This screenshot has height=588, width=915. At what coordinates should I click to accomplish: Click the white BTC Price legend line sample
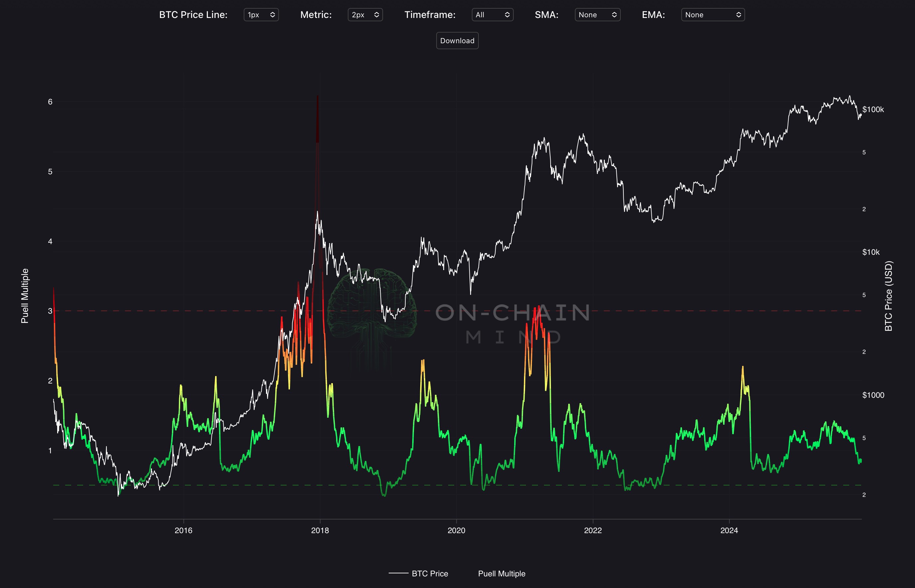tap(398, 573)
